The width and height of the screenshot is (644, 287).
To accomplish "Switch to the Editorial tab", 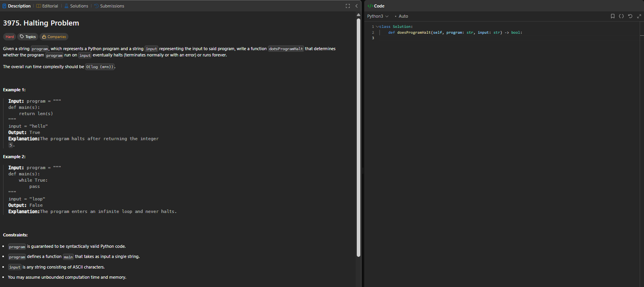I will (x=47, y=6).
